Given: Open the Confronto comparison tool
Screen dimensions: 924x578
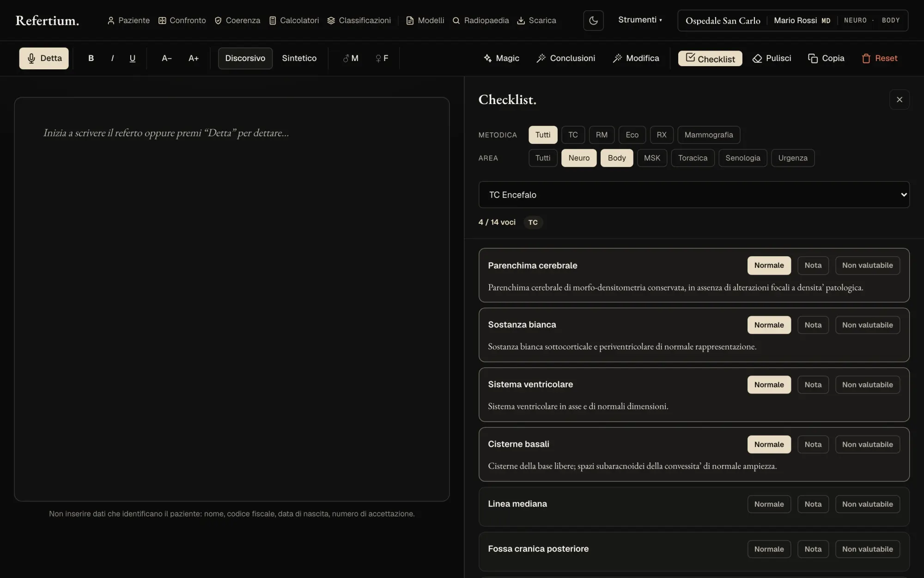Looking at the screenshot, I should coord(182,20).
